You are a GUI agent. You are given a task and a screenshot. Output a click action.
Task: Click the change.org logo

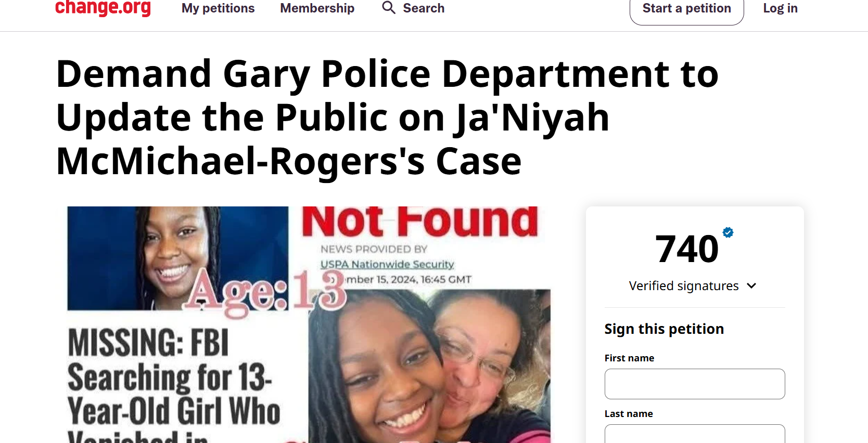[x=103, y=8]
